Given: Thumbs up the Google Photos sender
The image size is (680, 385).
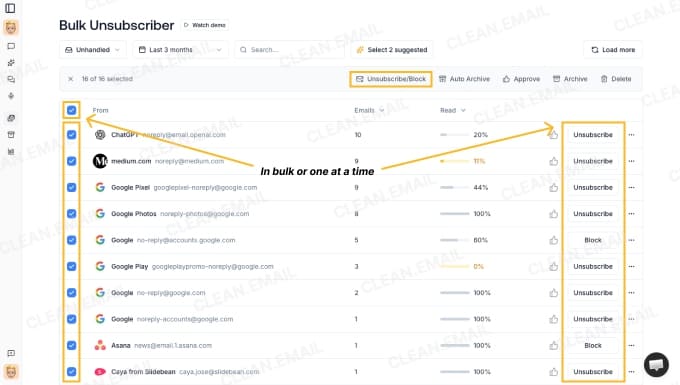Looking at the screenshot, I should [x=554, y=214].
